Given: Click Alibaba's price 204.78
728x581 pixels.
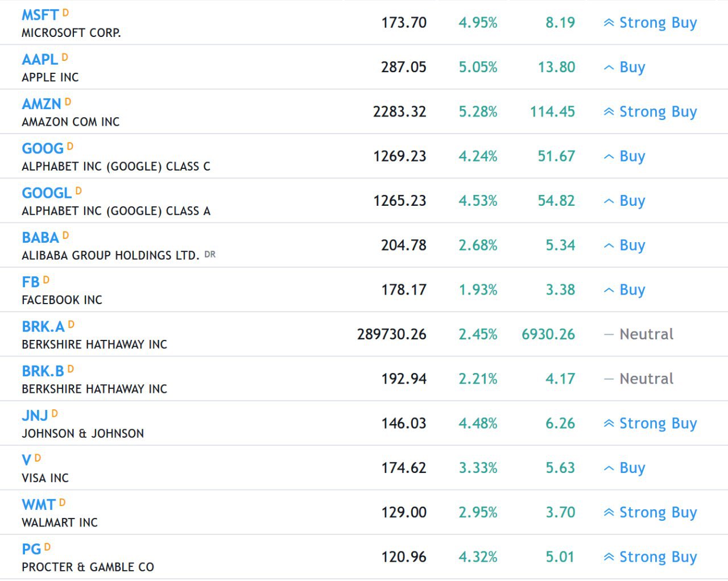Looking at the screenshot, I should 404,245.
